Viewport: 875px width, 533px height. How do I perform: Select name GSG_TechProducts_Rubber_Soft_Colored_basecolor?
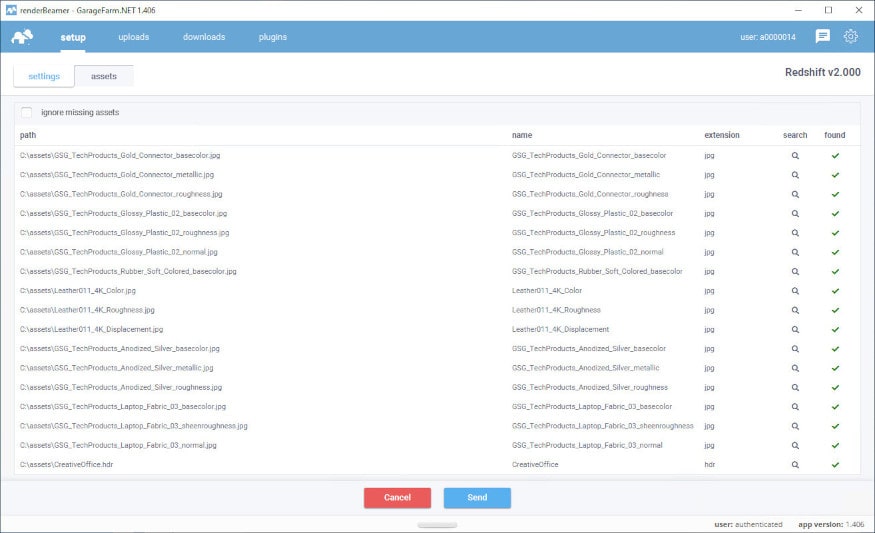(x=597, y=271)
